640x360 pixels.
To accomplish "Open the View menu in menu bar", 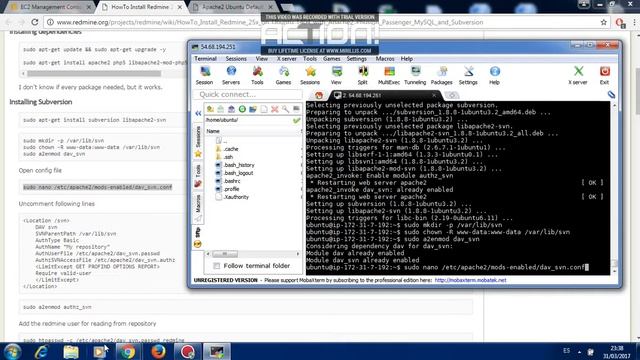I will 262,59.
